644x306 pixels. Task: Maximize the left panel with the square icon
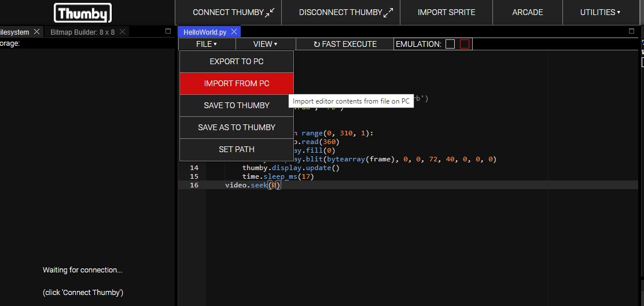click(168, 31)
